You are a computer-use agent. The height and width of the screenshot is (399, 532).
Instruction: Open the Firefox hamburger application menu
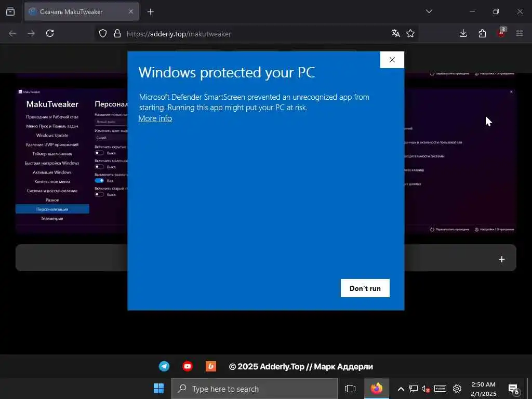pos(520,33)
